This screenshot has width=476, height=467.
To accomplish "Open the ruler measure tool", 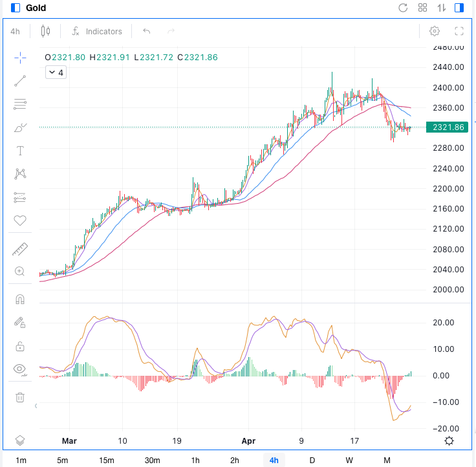I will pyautogui.click(x=20, y=249).
